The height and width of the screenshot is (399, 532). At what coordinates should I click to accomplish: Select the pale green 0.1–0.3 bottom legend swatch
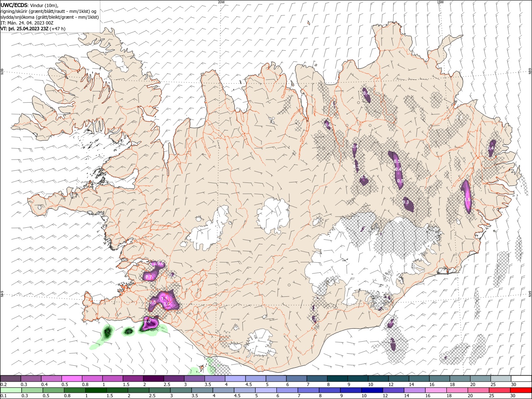[x=11, y=390]
